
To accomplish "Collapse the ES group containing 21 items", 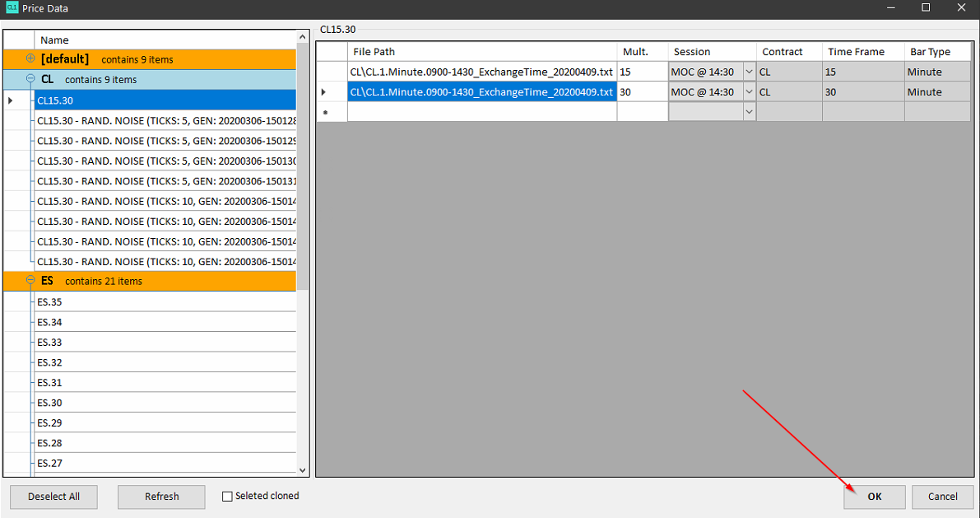I will tap(30, 281).
